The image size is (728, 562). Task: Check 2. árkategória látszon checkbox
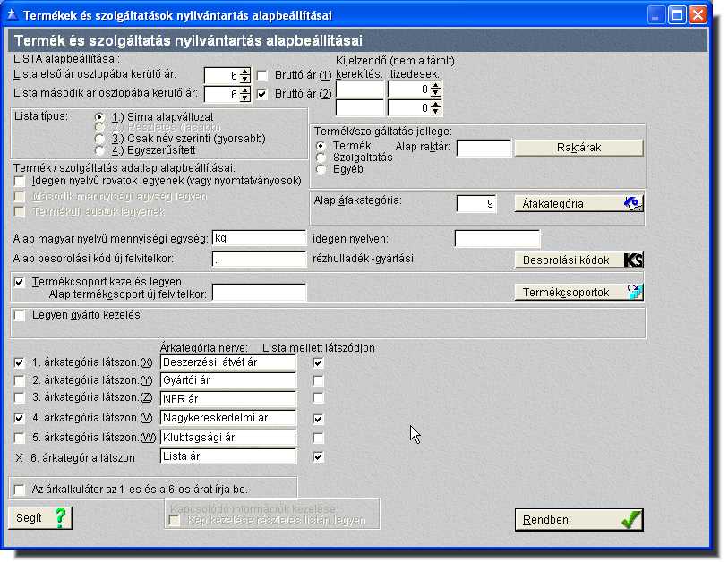click(x=21, y=381)
